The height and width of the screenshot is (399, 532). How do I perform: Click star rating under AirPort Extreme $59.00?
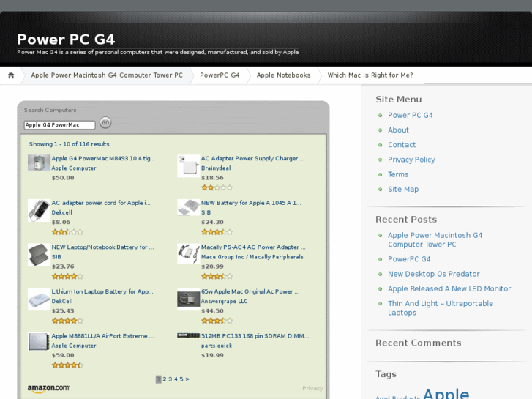pos(67,365)
